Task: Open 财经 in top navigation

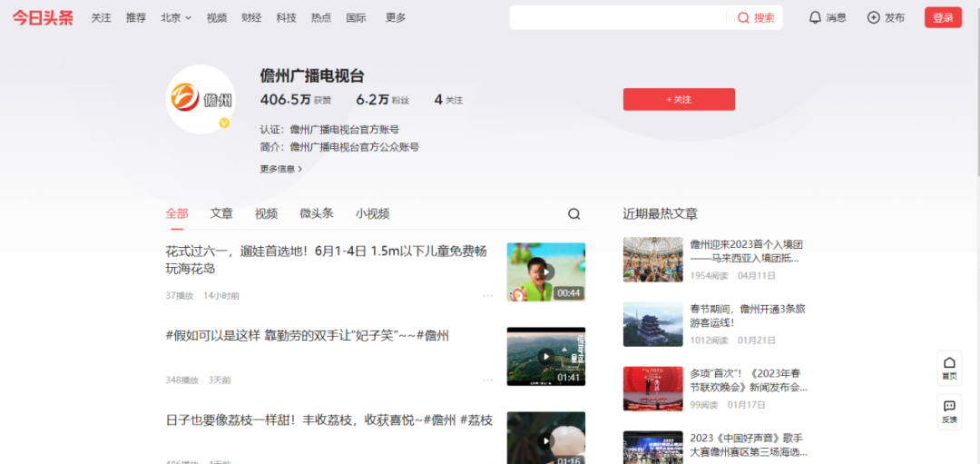Action: click(251, 17)
